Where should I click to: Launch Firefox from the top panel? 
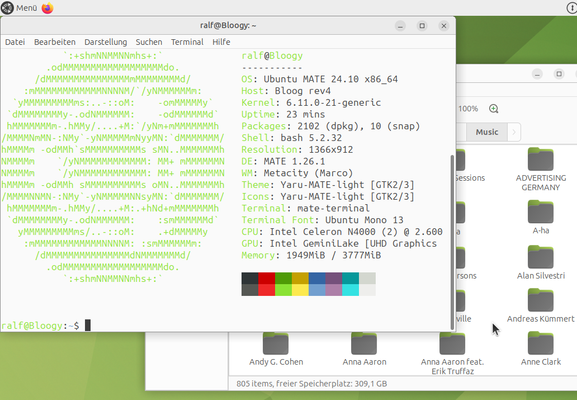coord(47,8)
